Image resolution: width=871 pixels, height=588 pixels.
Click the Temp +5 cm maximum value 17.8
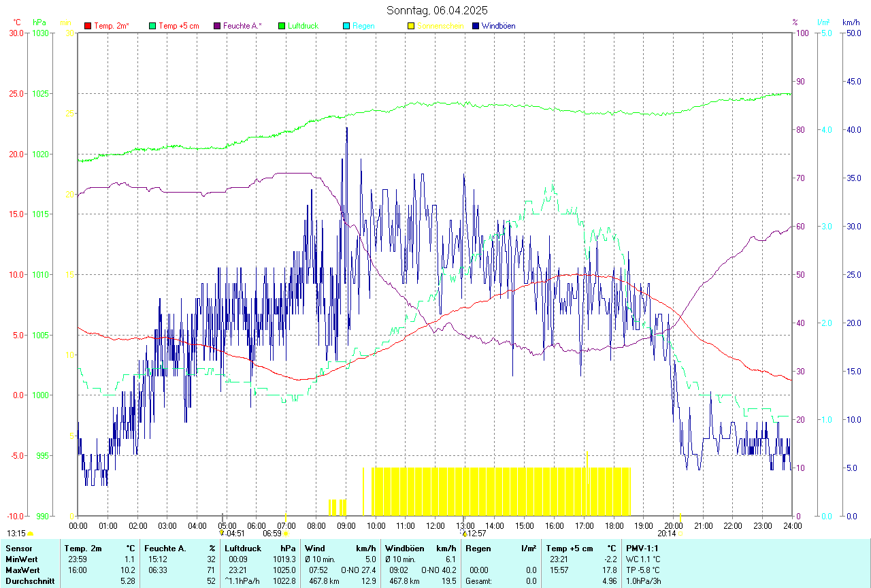coord(610,570)
